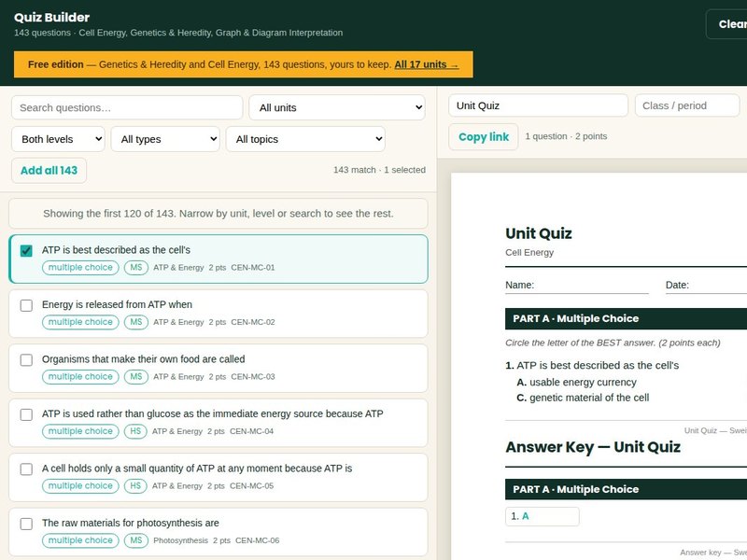The width and height of the screenshot is (747, 560).
Task: Check 'A cell holds only a small quantity' question
Action: (x=26, y=469)
